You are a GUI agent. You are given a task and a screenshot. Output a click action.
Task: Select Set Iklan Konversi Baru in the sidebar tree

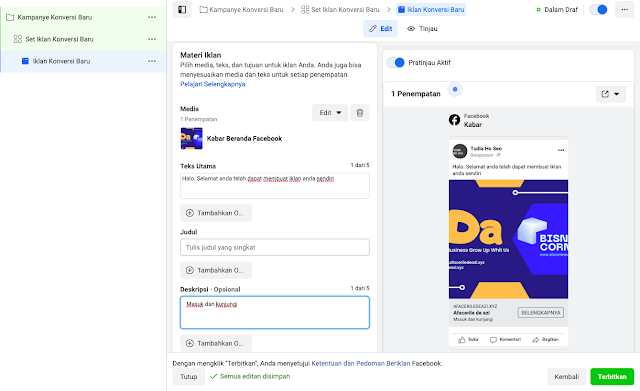click(x=60, y=39)
